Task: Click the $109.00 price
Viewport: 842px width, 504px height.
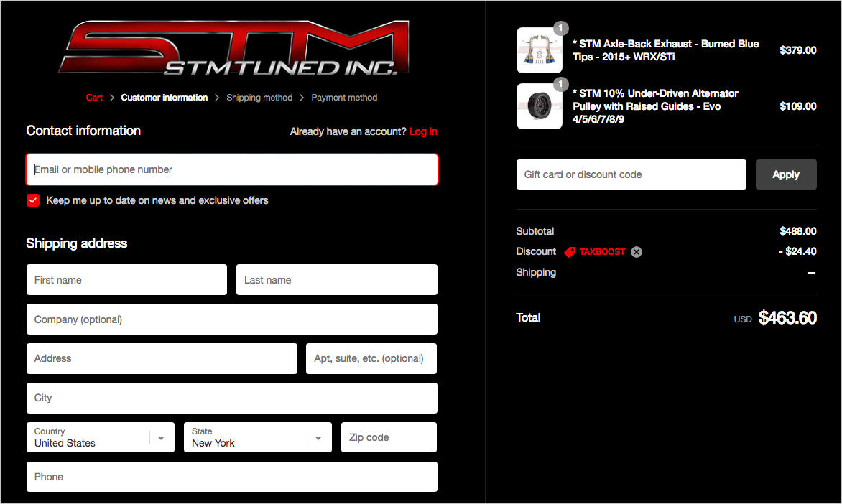Action: pos(798,106)
